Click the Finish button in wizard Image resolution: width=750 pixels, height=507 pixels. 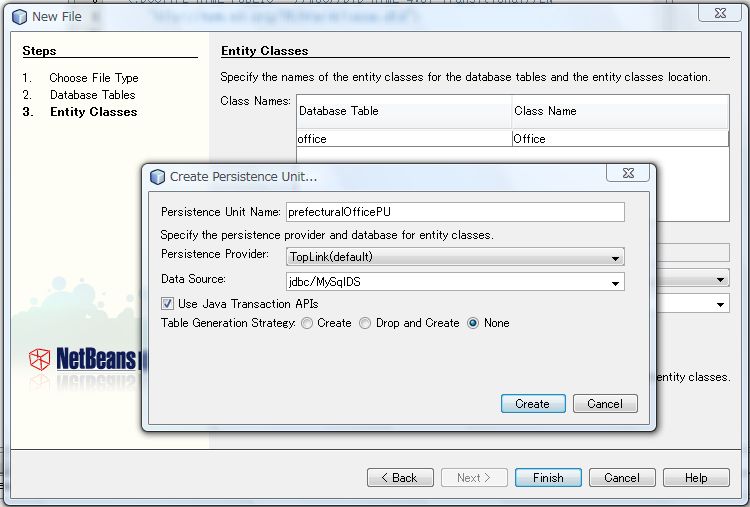tap(547, 478)
